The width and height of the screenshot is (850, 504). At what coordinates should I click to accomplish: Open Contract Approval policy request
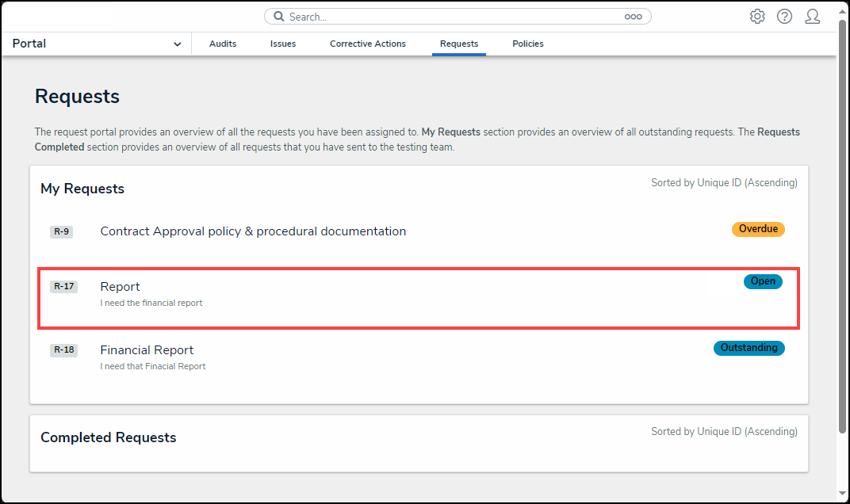(253, 231)
